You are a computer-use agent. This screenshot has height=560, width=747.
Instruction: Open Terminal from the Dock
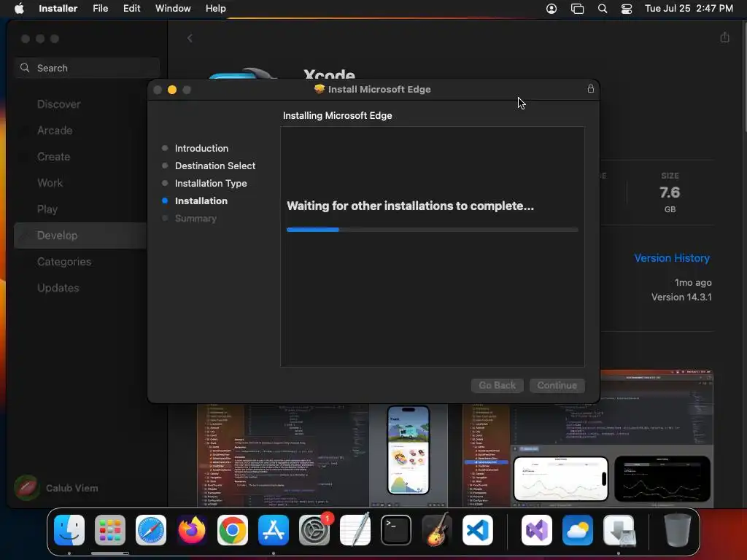(396, 530)
